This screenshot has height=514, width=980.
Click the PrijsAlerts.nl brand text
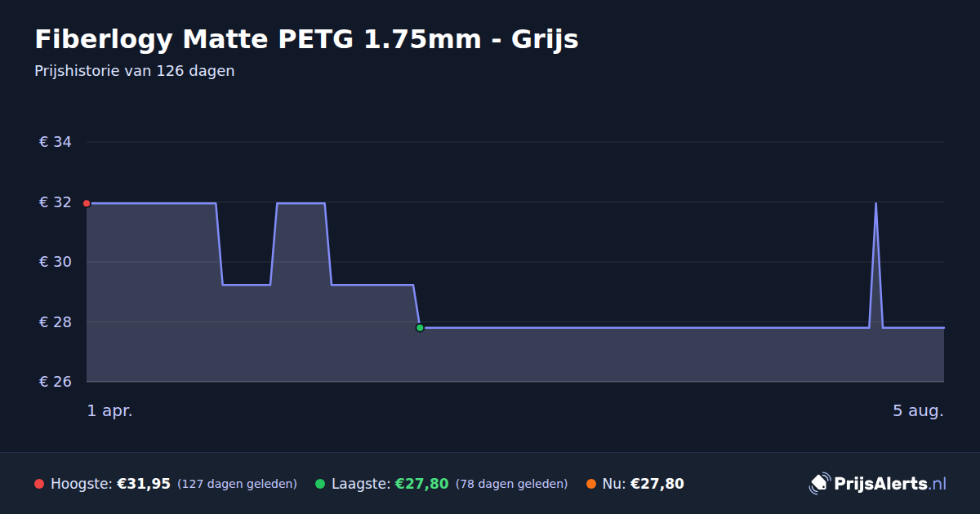[x=890, y=484]
